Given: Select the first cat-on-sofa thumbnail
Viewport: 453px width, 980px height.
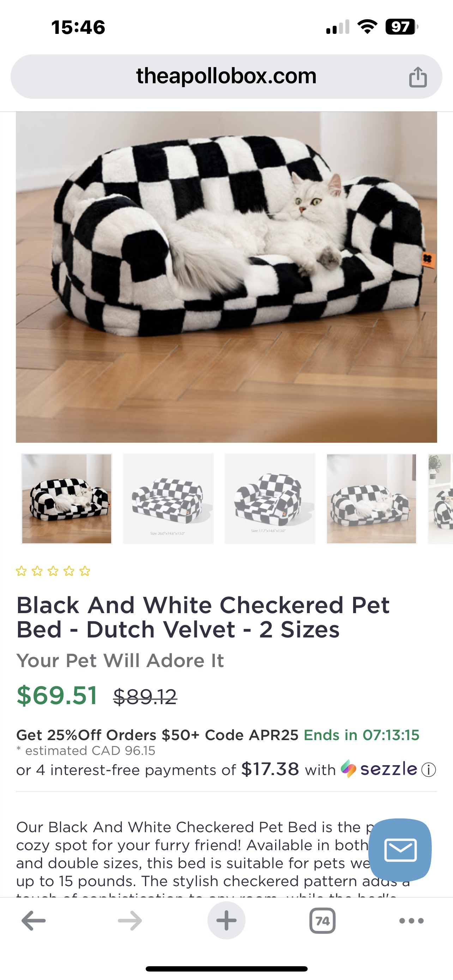Looking at the screenshot, I should point(67,498).
